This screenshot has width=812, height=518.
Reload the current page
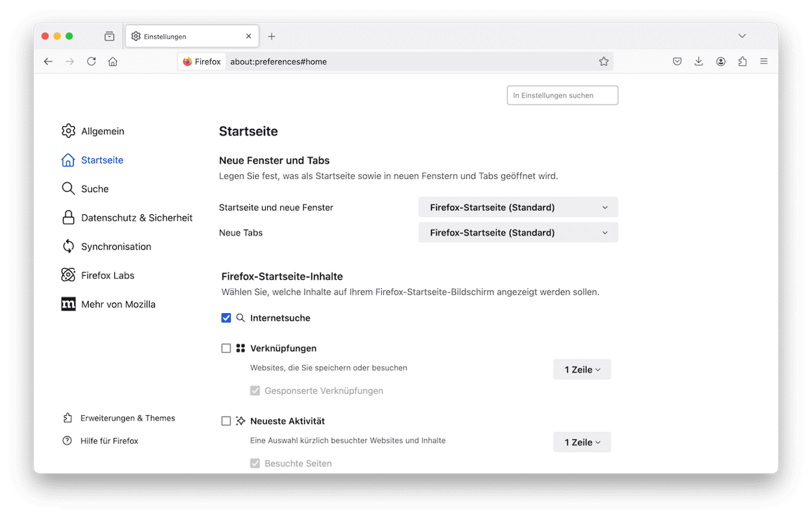[91, 61]
